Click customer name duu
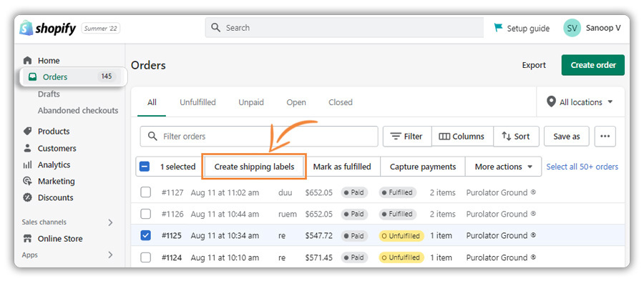The image size is (644, 281). pos(284,192)
